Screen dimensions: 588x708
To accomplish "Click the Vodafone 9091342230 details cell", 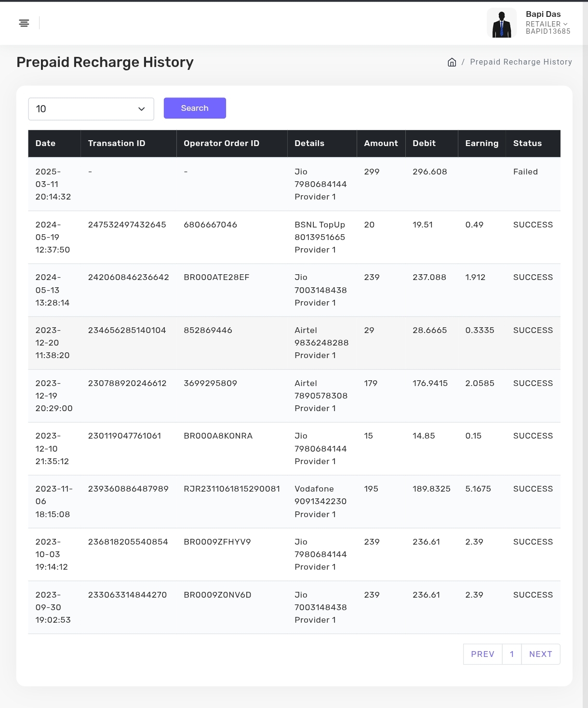I will click(x=321, y=501).
